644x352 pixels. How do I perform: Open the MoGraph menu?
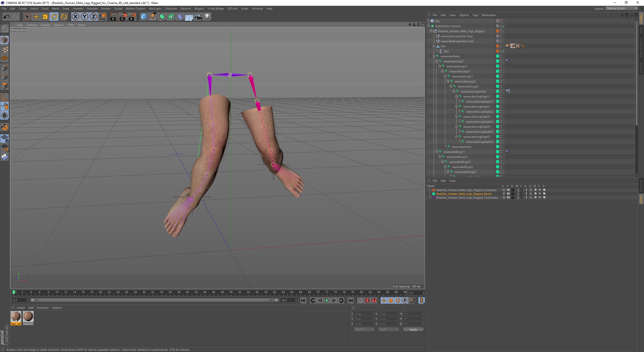(x=155, y=9)
